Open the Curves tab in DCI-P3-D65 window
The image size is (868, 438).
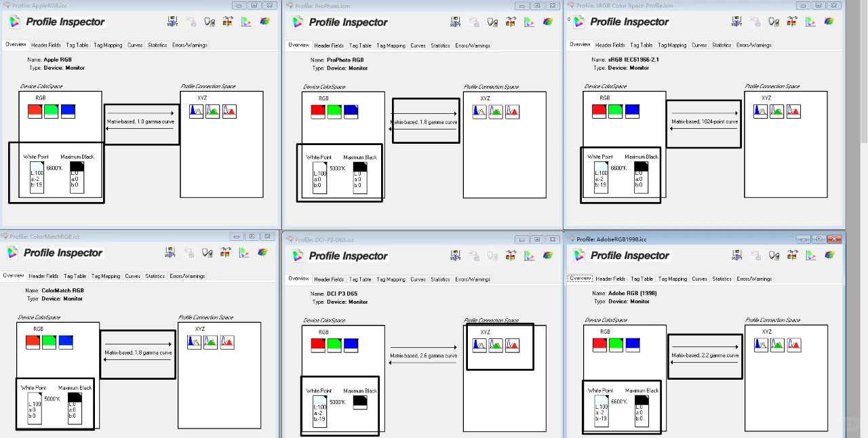pos(418,279)
